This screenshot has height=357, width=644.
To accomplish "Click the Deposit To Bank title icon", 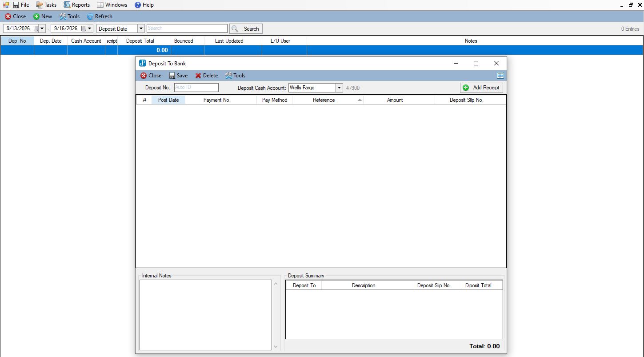I will 143,63.
